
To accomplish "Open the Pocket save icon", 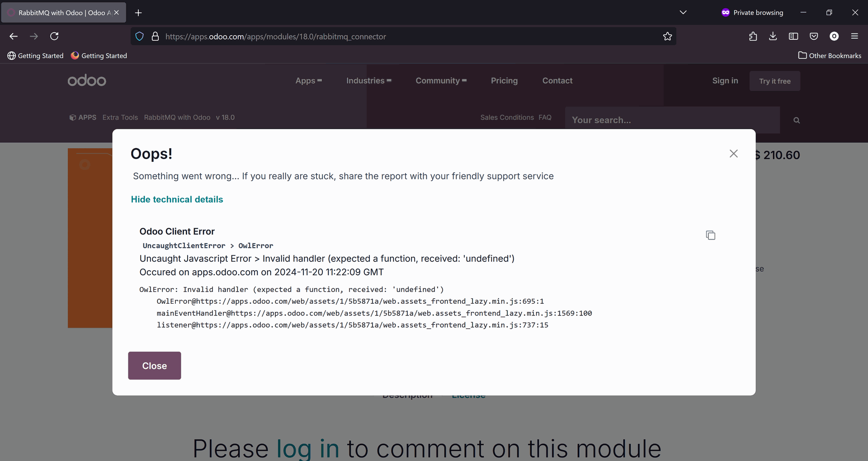I will 814,36.
